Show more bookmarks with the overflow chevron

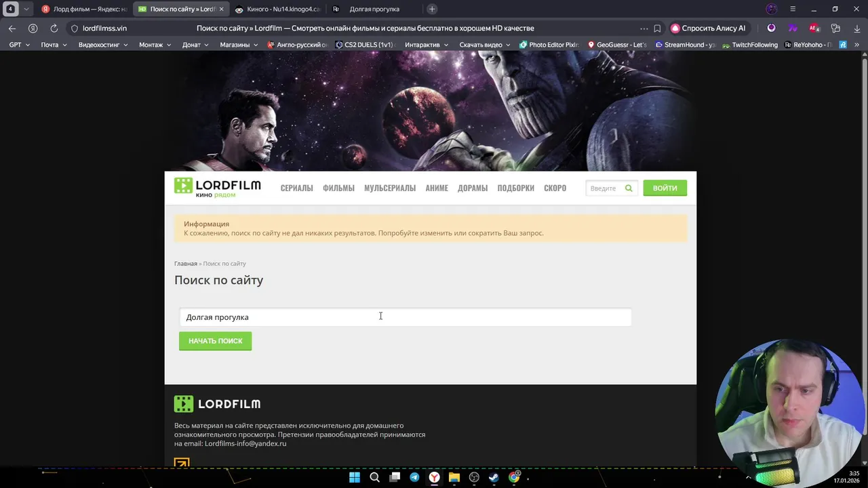click(857, 45)
